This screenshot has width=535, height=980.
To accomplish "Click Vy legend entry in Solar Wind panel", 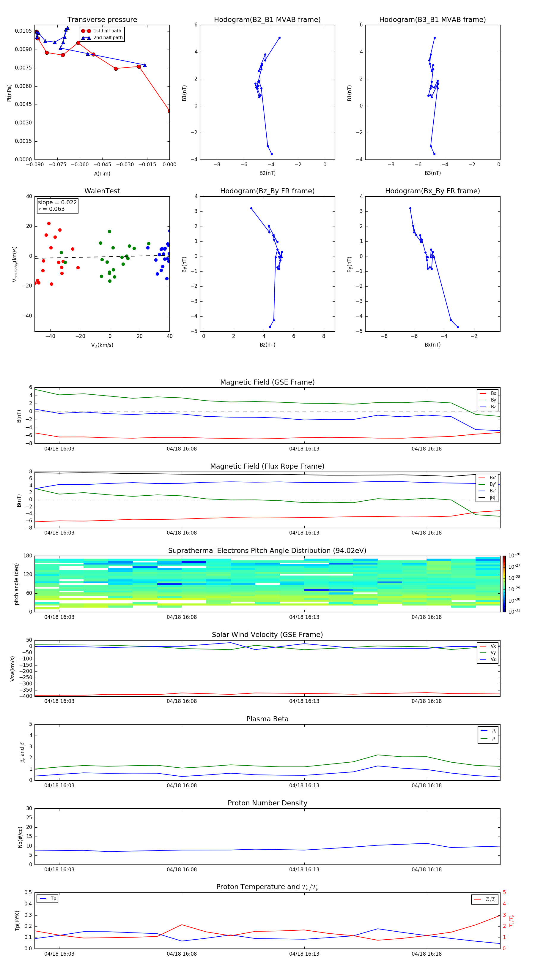I will pos(488,652).
